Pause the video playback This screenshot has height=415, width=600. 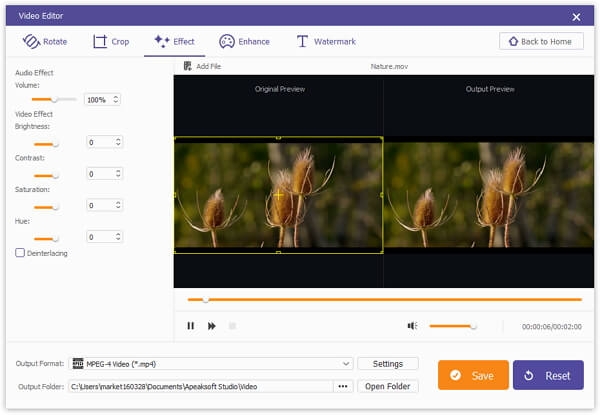[191, 326]
